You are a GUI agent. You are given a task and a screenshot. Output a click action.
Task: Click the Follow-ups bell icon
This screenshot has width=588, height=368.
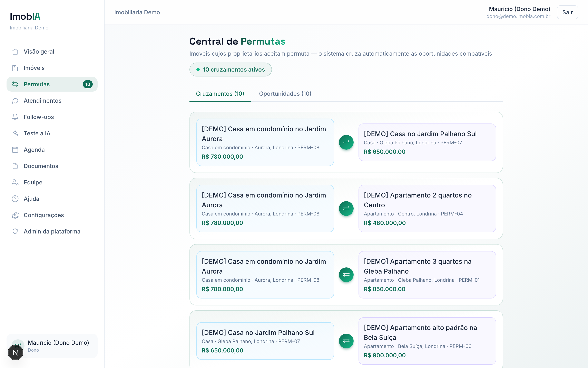[15, 117]
